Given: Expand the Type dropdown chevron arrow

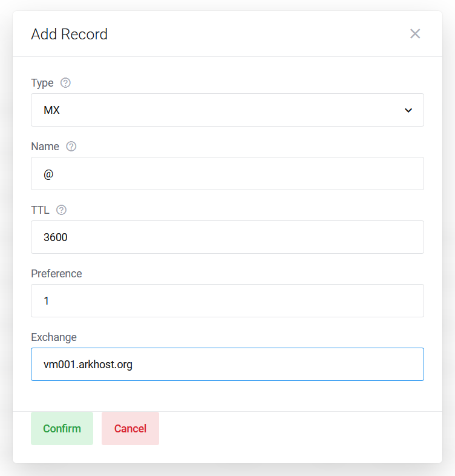Looking at the screenshot, I should pyautogui.click(x=408, y=110).
